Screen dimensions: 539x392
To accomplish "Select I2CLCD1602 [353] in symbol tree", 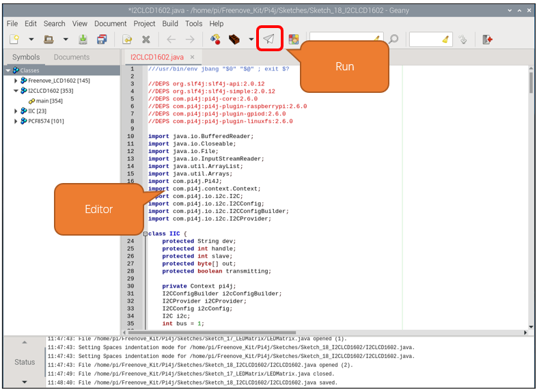I will [x=51, y=91].
